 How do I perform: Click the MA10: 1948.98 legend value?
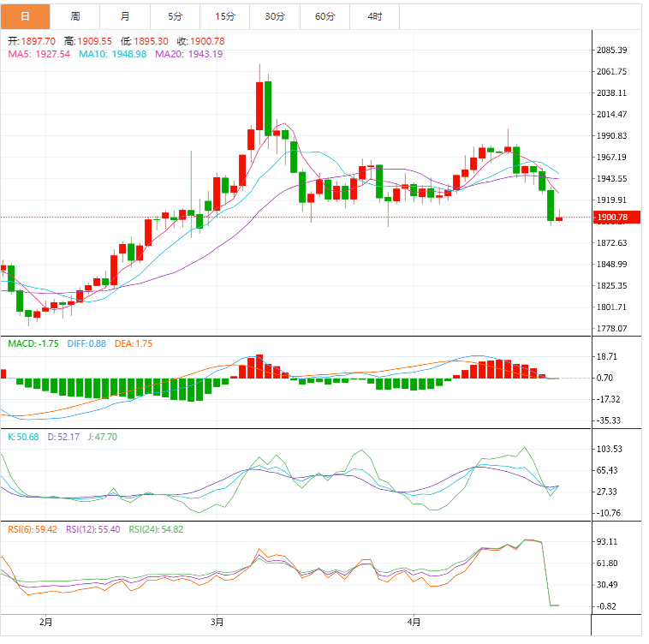click(112, 54)
